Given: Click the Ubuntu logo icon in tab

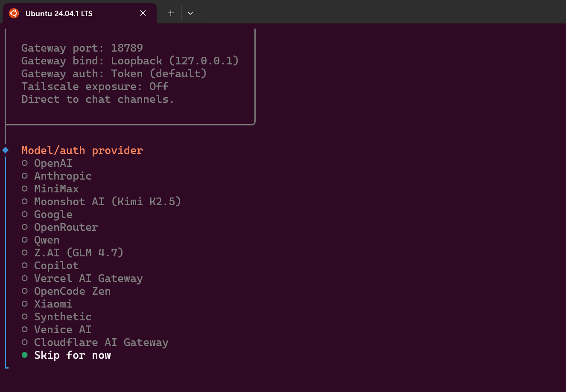Looking at the screenshot, I should tap(14, 13).
